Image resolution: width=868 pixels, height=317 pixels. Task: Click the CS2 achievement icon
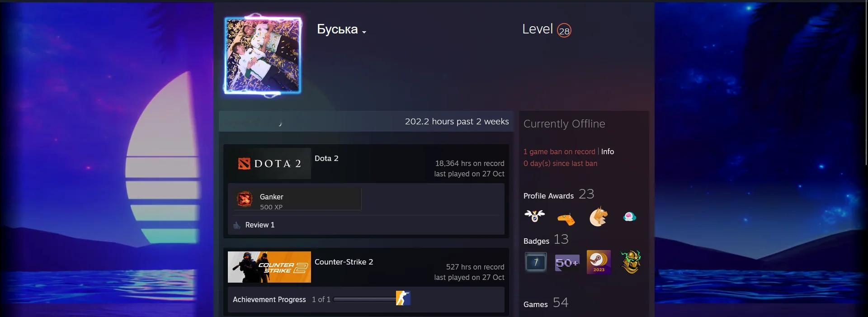403,298
